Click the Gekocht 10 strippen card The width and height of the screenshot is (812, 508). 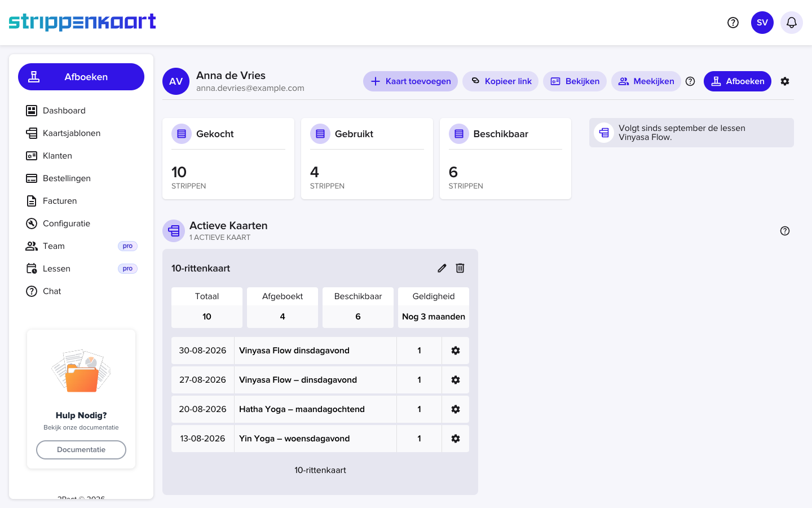coord(228,159)
